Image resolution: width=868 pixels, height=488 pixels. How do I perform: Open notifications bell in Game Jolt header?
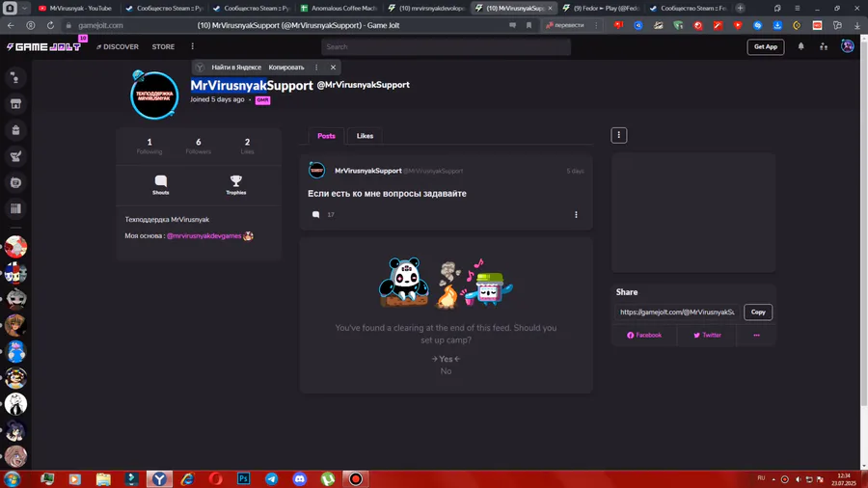[801, 47]
